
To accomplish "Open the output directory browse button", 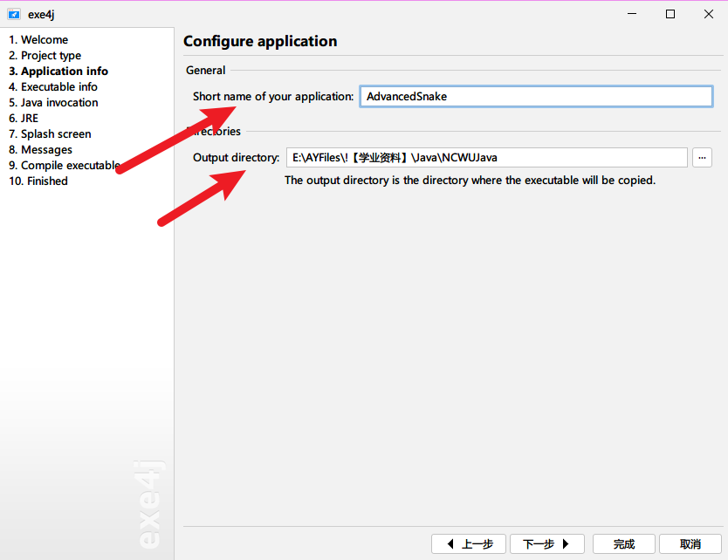I will [x=702, y=157].
